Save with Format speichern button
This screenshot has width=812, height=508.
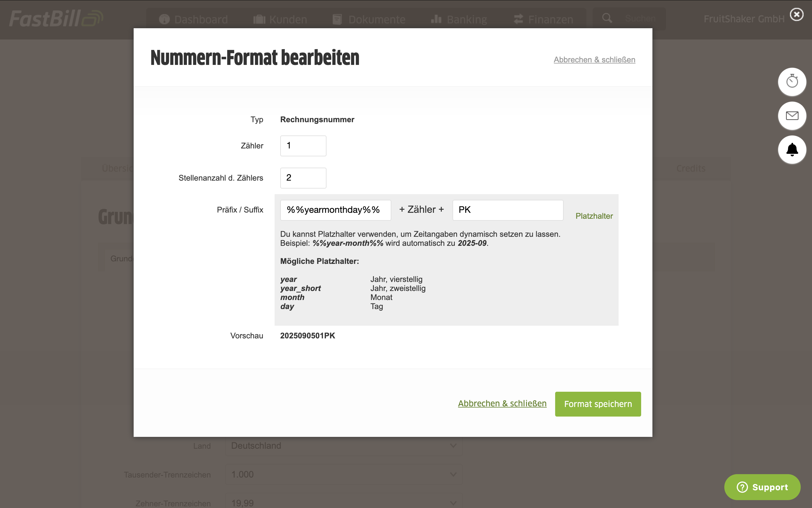point(598,404)
